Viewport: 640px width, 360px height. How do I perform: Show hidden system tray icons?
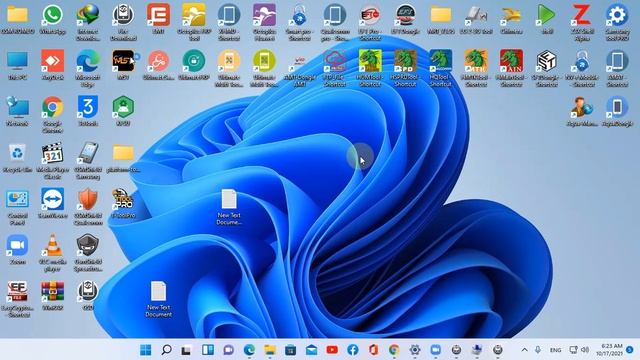click(x=524, y=350)
